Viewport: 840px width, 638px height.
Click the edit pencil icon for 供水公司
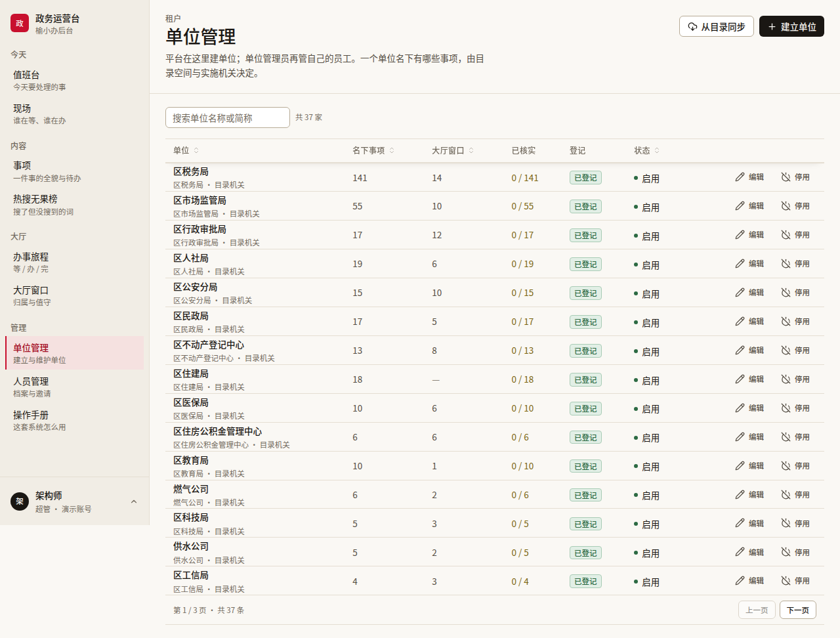click(740, 552)
